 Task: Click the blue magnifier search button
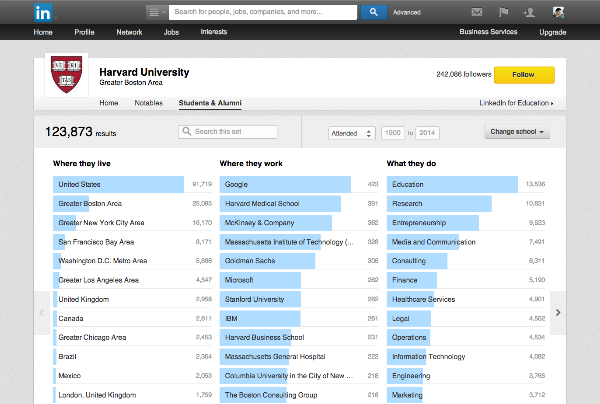(374, 12)
